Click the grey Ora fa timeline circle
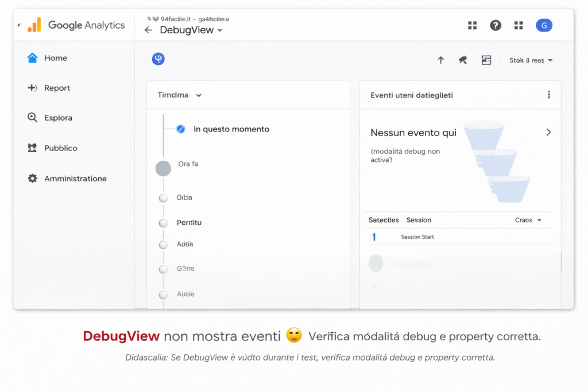 pos(163,168)
